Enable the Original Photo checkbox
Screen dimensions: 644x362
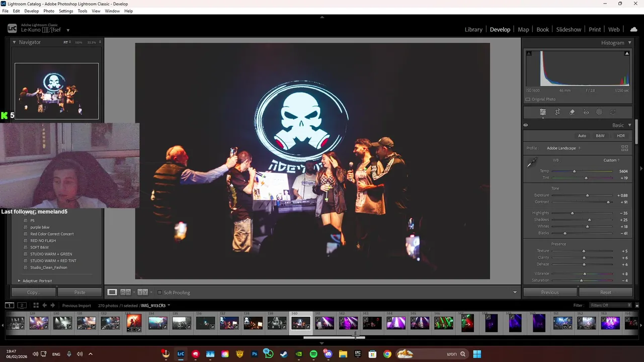coord(528,99)
